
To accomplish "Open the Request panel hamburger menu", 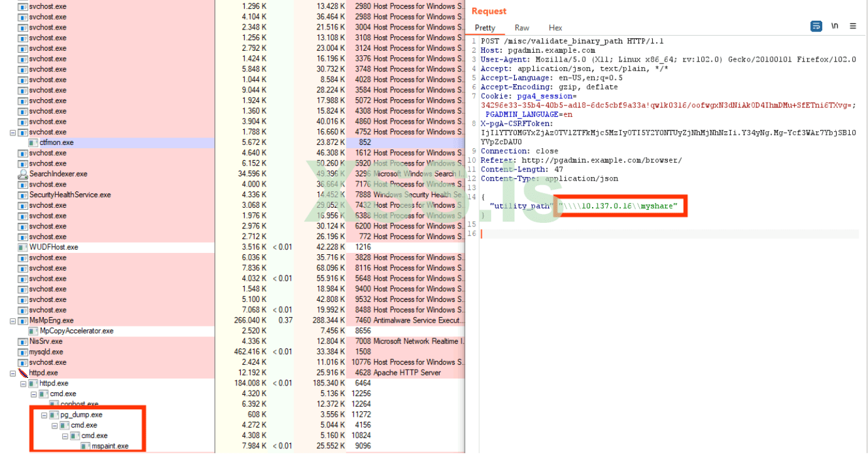I will [x=853, y=26].
